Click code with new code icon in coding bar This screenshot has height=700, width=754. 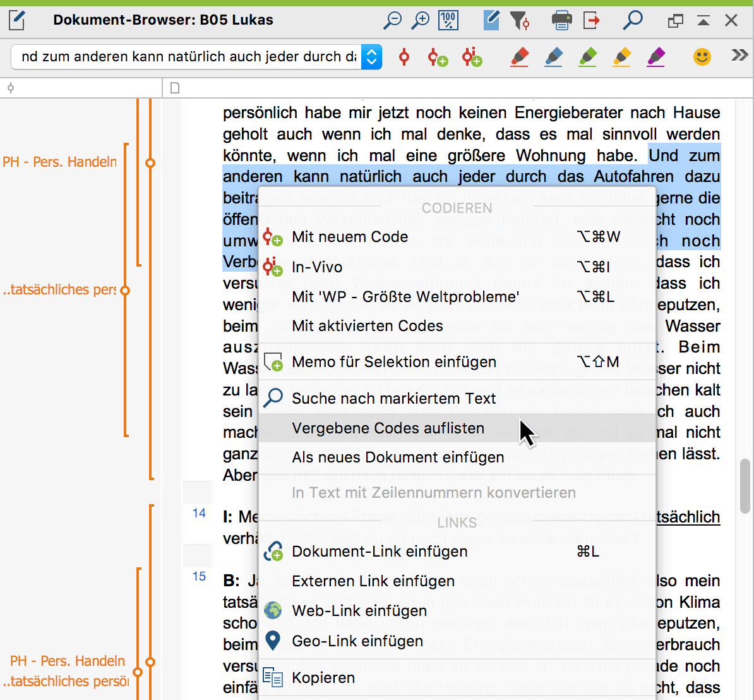pos(438,57)
